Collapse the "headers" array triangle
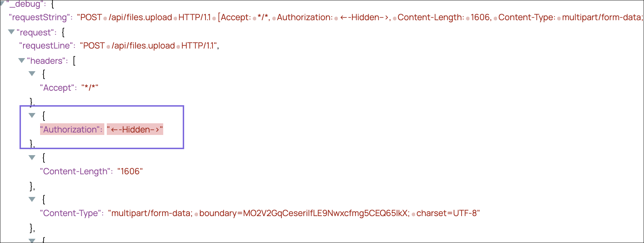This screenshot has height=243, width=644. click(22, 61)
